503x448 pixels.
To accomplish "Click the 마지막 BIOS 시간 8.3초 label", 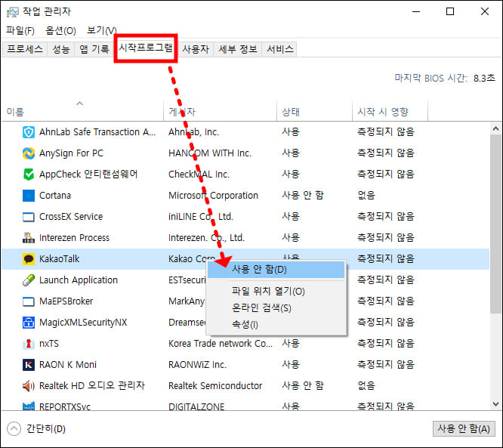I will [445, 79].
